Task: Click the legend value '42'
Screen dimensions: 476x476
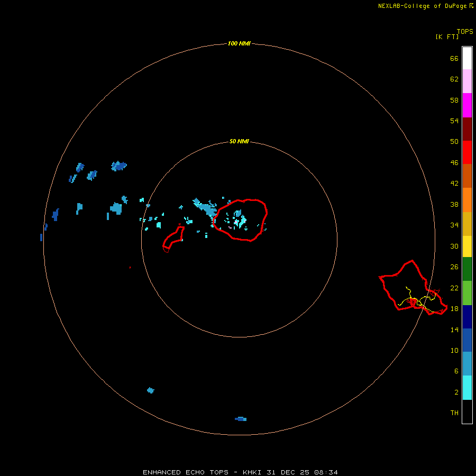Action: pyautogui.click(x=454, y=184)
